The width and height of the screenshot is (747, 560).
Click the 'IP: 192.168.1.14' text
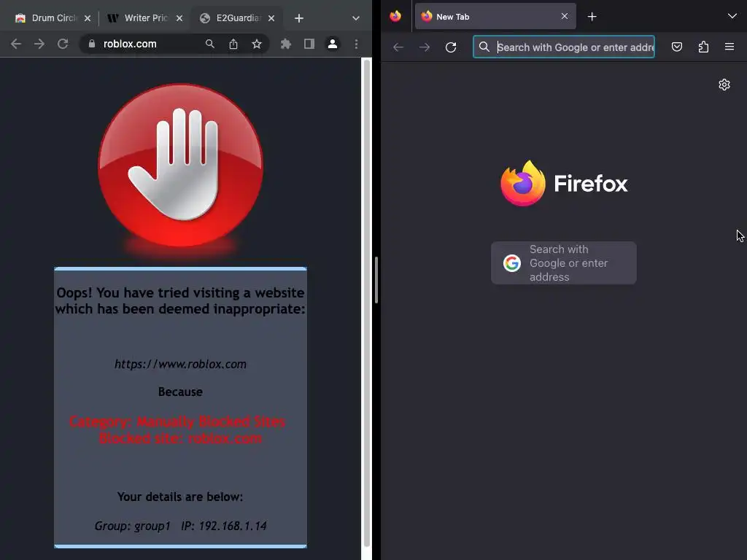coord(223,526)
